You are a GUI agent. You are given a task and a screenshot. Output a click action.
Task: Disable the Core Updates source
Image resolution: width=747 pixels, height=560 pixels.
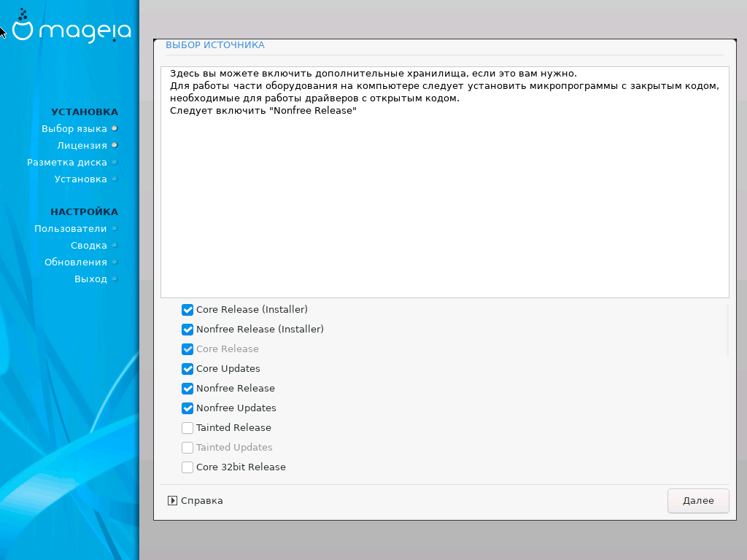pyautogui.click(x=187, y=369)
